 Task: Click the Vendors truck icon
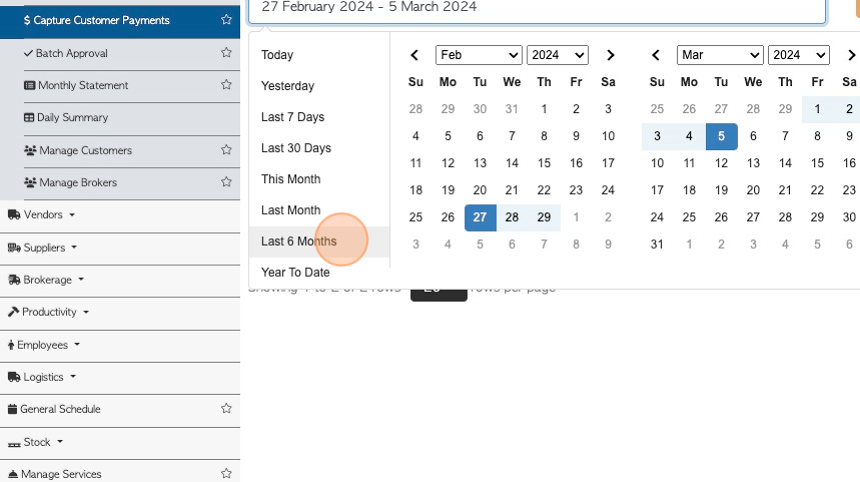[x=14, y=214]
